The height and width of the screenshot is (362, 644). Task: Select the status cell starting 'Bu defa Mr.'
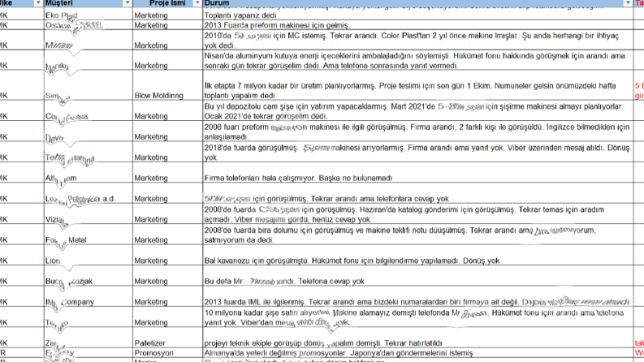(x=418, y=276)
